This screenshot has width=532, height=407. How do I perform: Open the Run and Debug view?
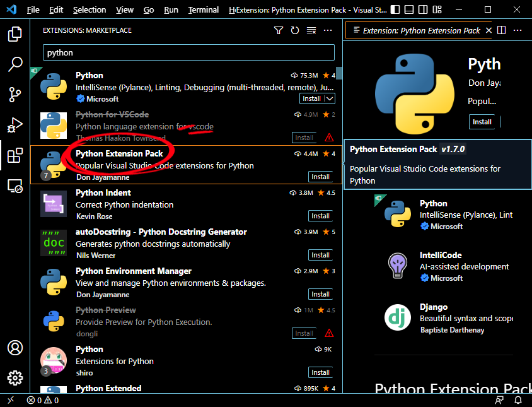(15, 125)
